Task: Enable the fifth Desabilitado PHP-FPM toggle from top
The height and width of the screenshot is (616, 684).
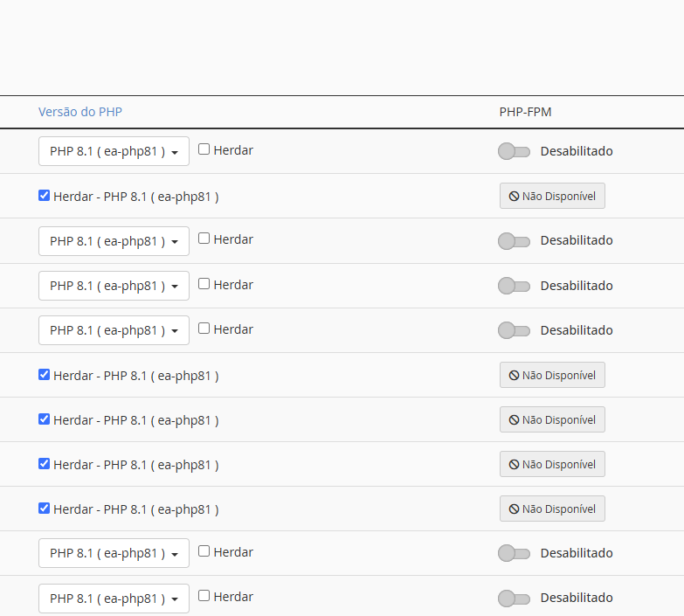Action: [x=514, y=553]
